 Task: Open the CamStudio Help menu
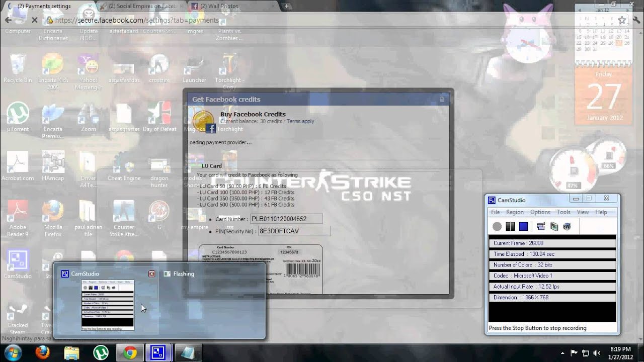click(x=601, y=212)
